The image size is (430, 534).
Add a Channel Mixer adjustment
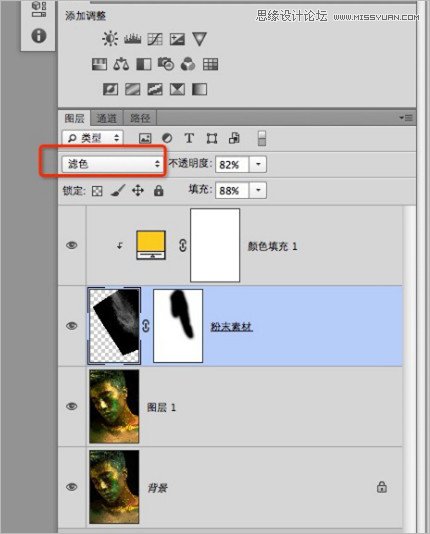[x=188, y=64]
